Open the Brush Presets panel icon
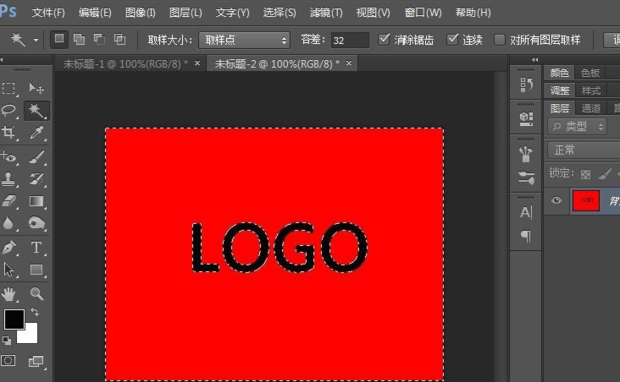This screenshot has width=620, height=382. (x=526, y=178)
